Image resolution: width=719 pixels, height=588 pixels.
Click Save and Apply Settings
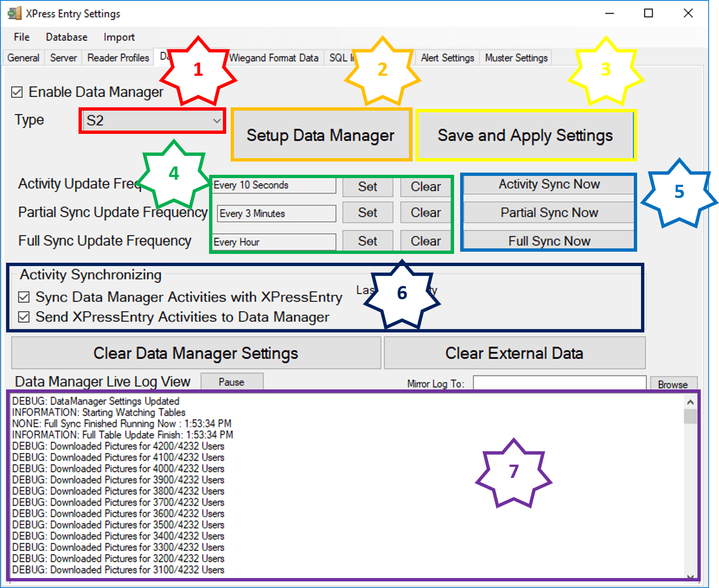pos(525,135)
